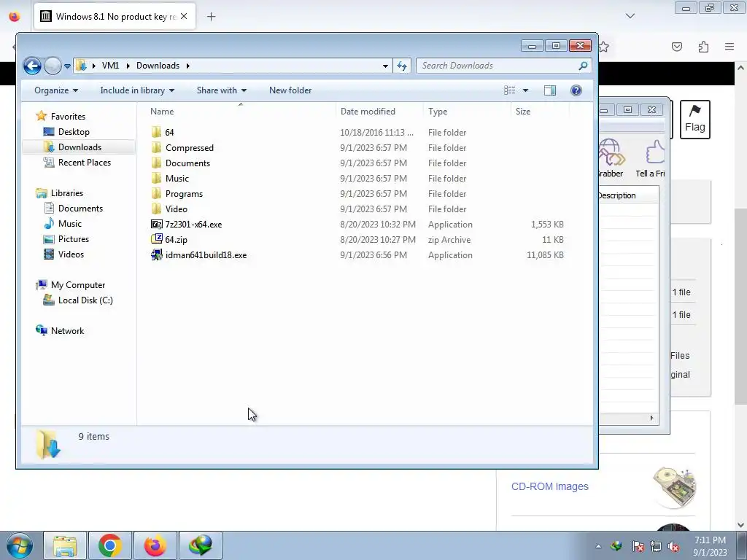
Task: Toggle the preview pane button
Action: coord(550,90)
